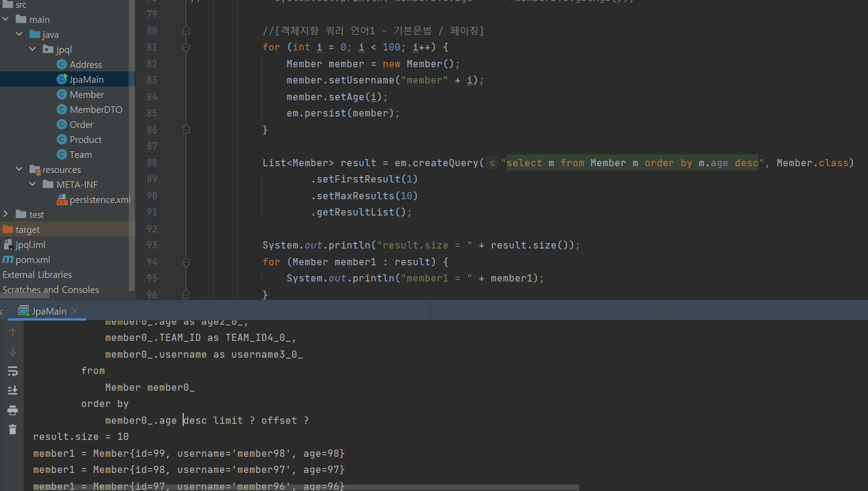The height and width of the screenshot is (491, 868).
Task: Open the Product class file
Action: tap(85, 139)
